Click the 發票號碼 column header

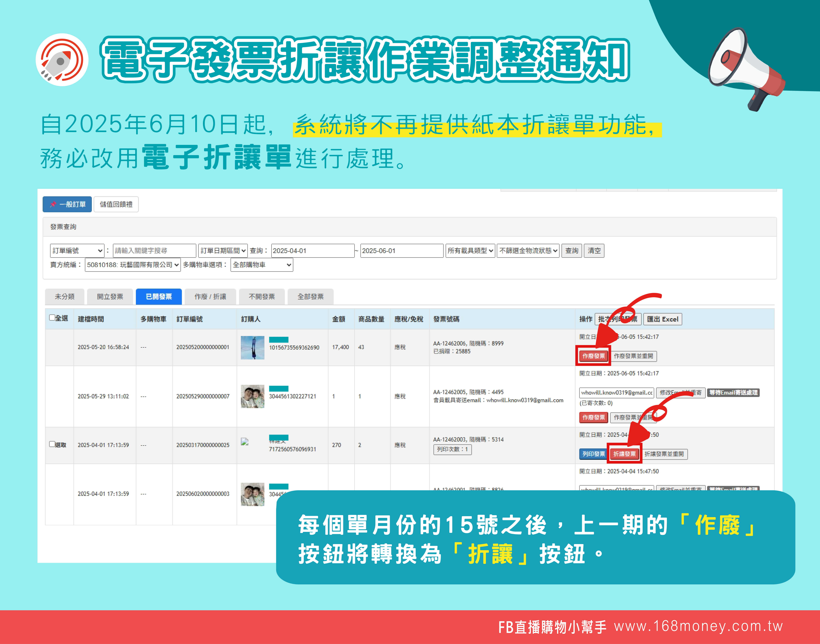(446, 319)
